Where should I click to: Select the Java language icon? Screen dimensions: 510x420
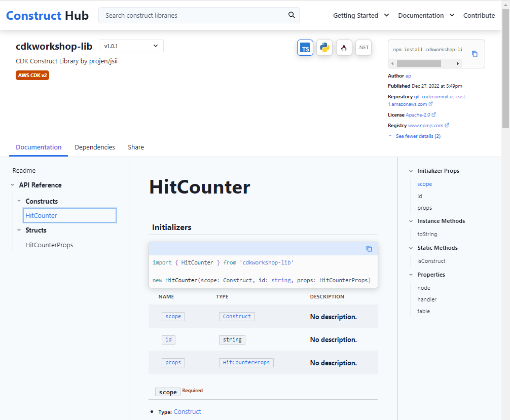(x=344, y=48)
